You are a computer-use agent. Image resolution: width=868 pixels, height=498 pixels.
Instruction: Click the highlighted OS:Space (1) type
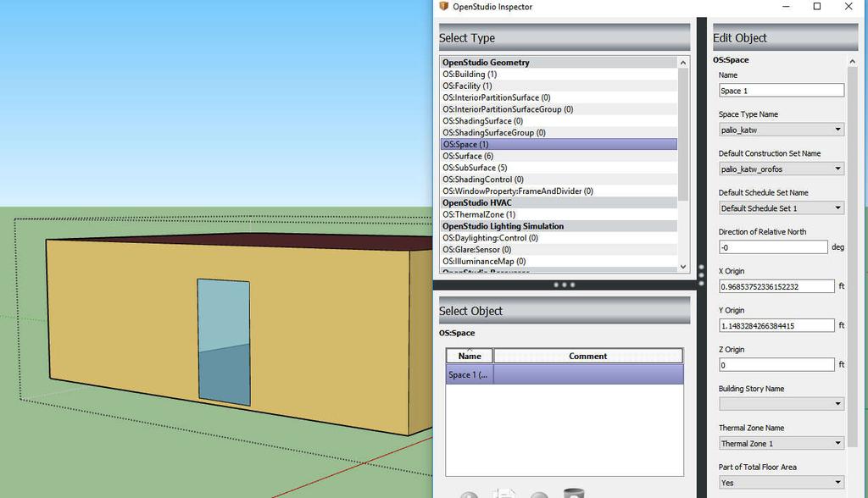(559, 145)
